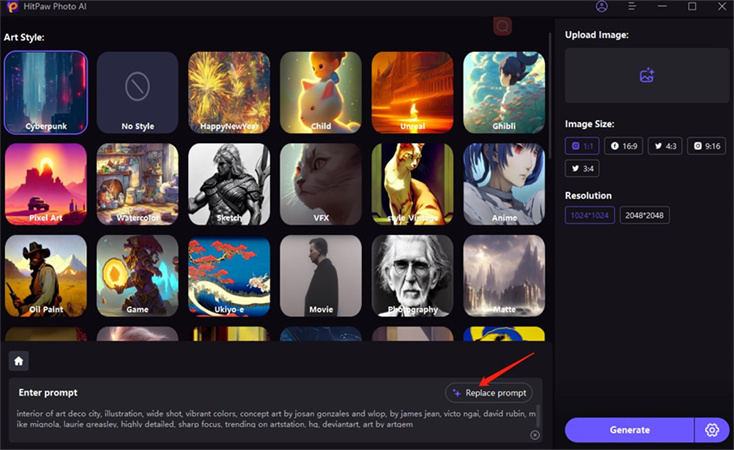The width and height of the screenshot is (734, 450).
Task: Open the user account profile icon
Action: pyautogui.click(x=602, y=7)
